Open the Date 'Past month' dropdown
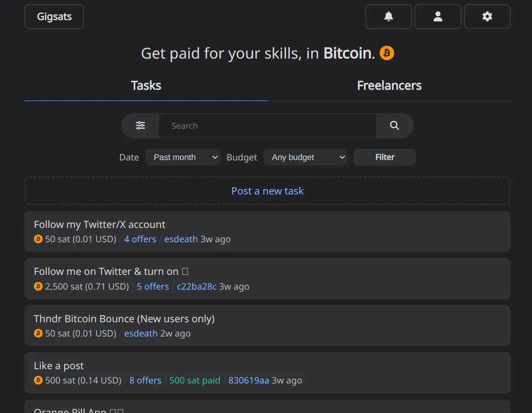The height and width of the screenshot is (413, 532). [x=183, y=157]
